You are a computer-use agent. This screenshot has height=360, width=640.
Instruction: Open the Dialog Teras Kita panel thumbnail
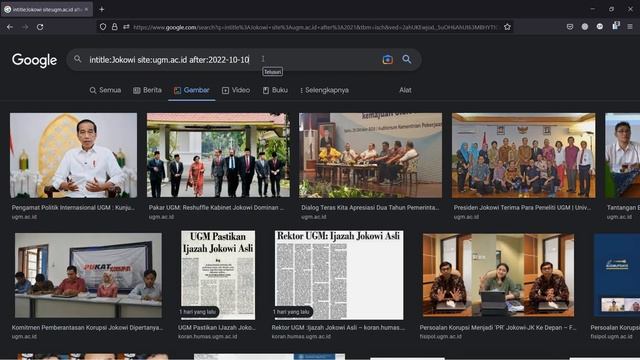tap(370, 155)
